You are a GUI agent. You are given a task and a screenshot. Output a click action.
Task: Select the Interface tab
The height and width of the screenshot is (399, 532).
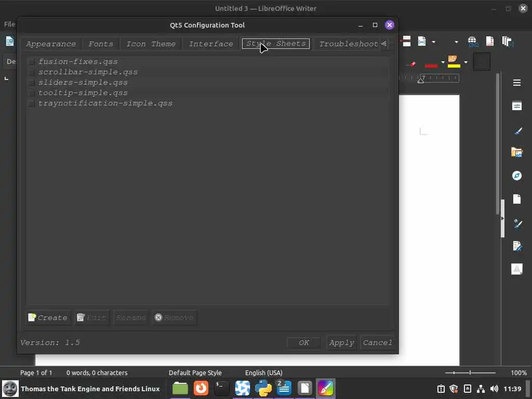point(211,44)
